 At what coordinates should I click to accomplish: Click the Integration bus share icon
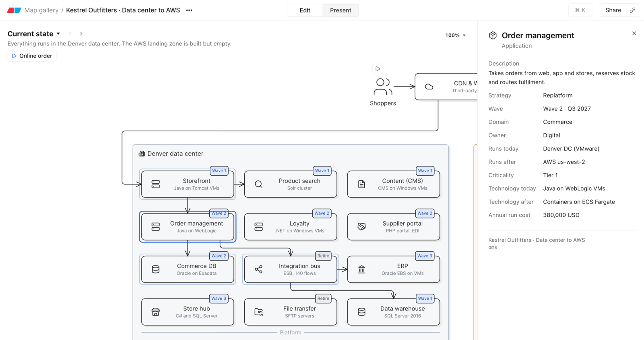click(259, 270)
